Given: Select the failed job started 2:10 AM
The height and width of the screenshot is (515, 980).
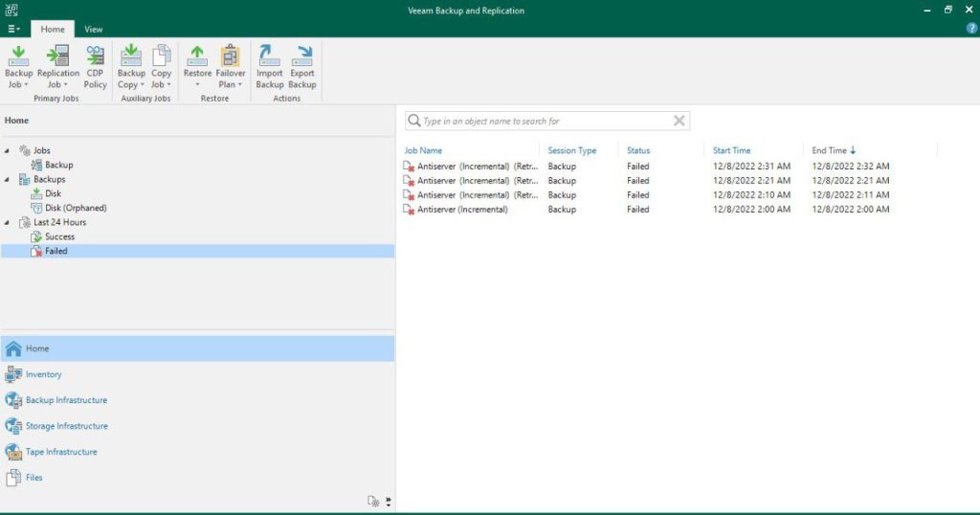Looking at the screenshot, I should coord(647,195).
